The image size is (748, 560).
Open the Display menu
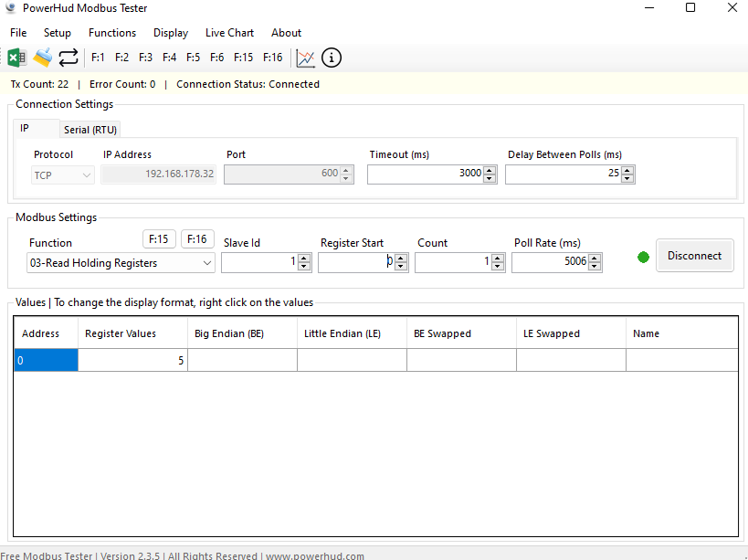coord(170,33)
